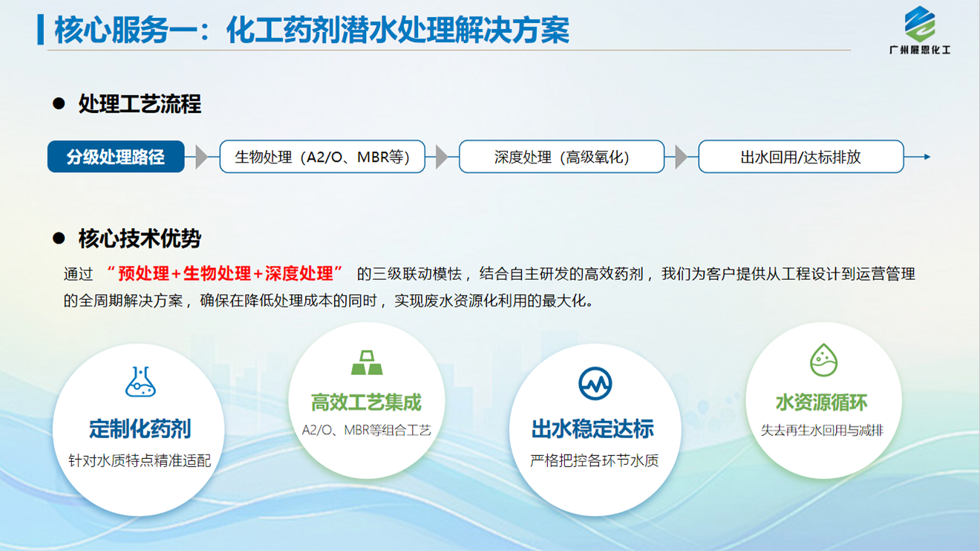Click the 高效工艺集成 green heading
This screenshot has width=980, height=551.
click(366, 403)
